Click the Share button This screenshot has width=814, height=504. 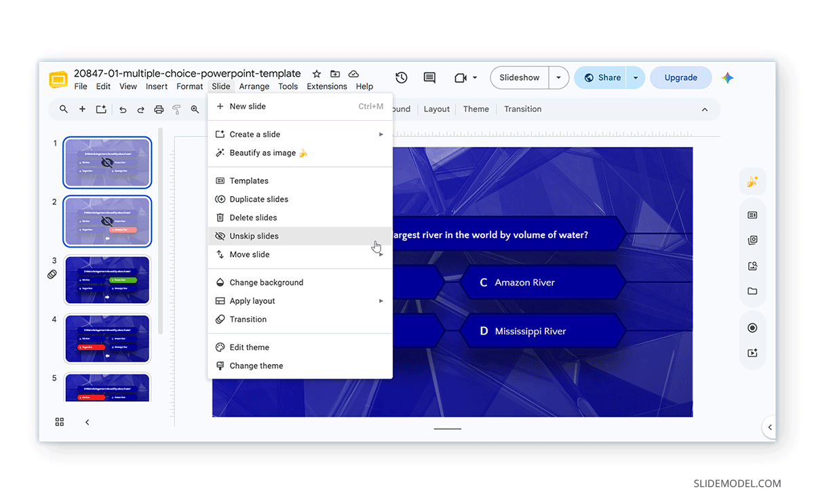tap(601, 78)
